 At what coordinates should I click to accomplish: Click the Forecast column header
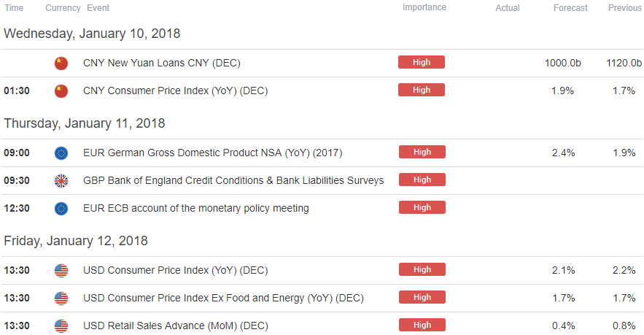coord(570,8)
